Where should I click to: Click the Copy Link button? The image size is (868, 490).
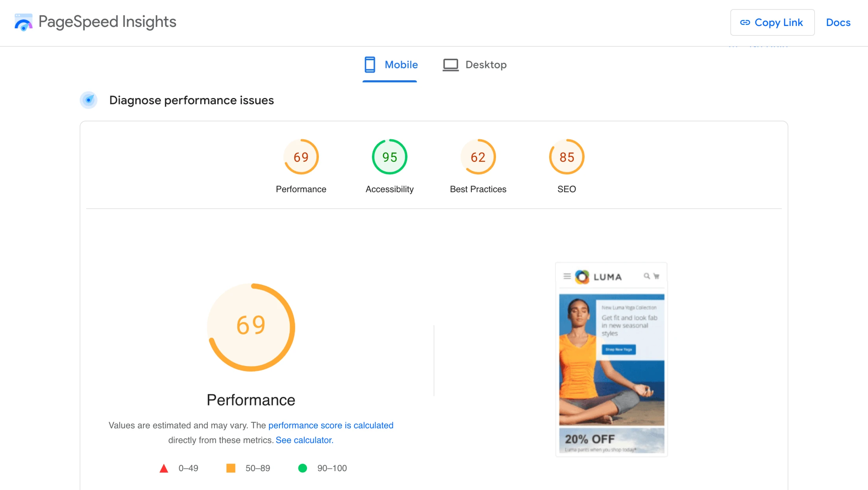pos(772,22)
